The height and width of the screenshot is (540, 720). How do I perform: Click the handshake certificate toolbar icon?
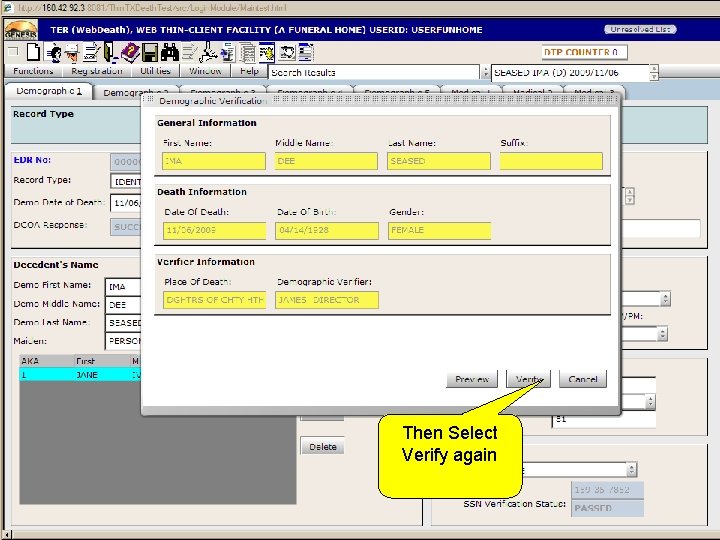tap(287, 52)
